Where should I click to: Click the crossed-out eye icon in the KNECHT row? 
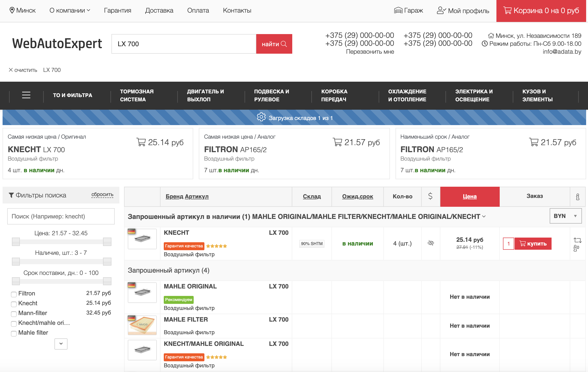coord(431,243)
